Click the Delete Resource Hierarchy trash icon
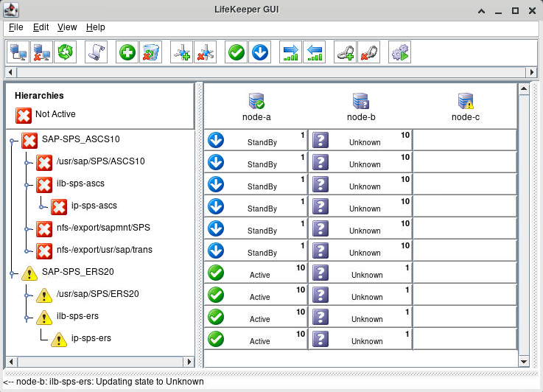The width and height of the screenshot is (543, 392). [x=150, y=52]
